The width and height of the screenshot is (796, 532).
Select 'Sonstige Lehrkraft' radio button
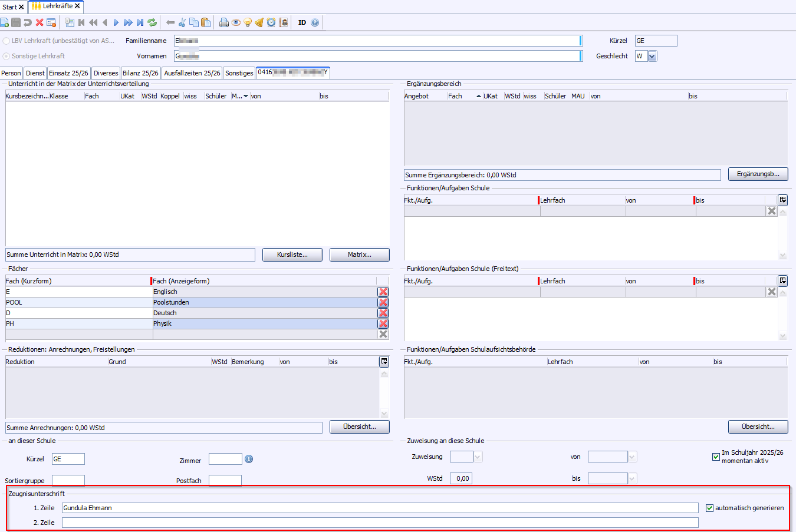pos(6,56)
